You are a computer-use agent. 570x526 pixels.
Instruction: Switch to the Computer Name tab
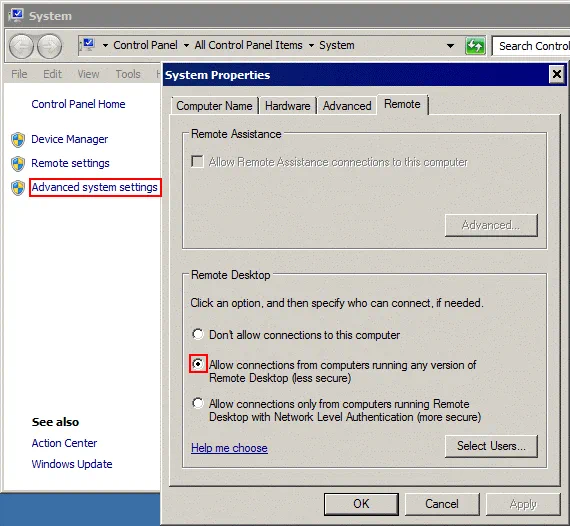pos(214,106)
